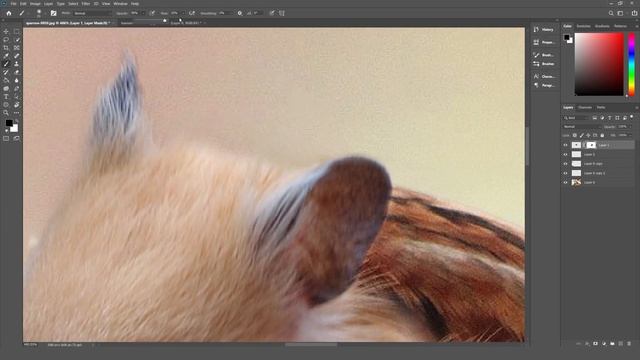640x360 pixels.
Task: Hide the top Layer 1 with mask
Action: [x=566, y=145]
